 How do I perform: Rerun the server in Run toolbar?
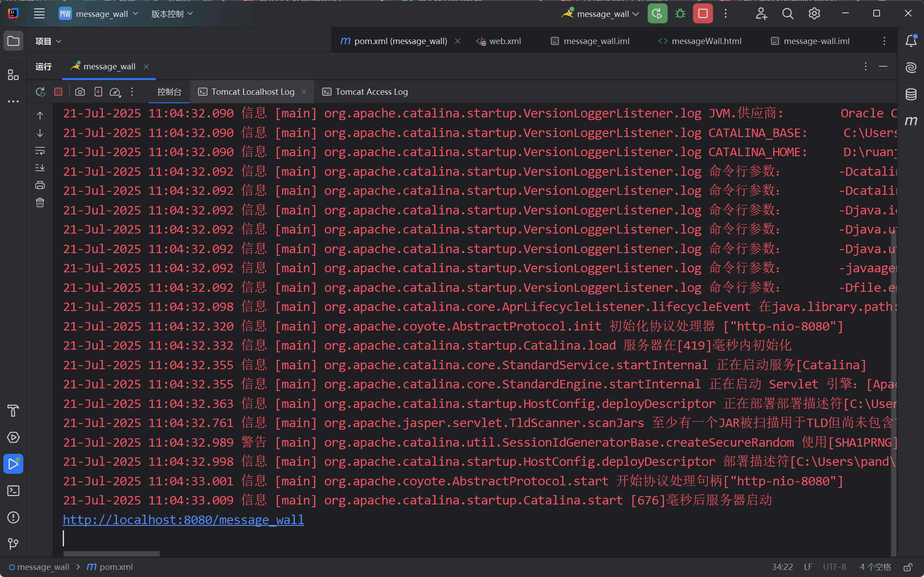(x=40, y=92)
